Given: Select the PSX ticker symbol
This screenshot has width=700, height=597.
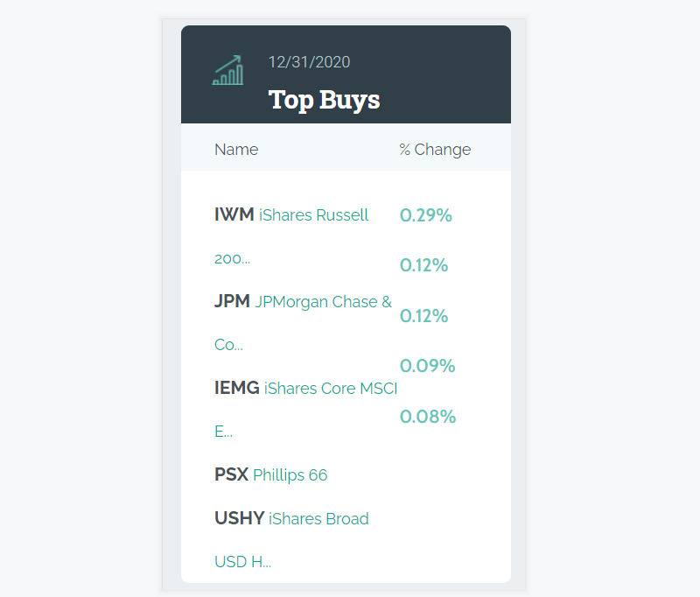Looking at the screenshot, I should click(231, 474).
